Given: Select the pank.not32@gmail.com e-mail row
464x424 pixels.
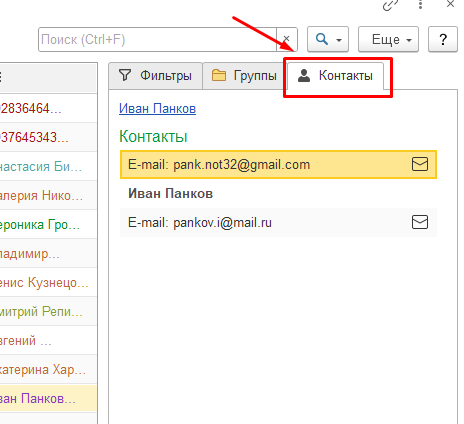Looking at the screenshot, I should (x=278, y=164).
